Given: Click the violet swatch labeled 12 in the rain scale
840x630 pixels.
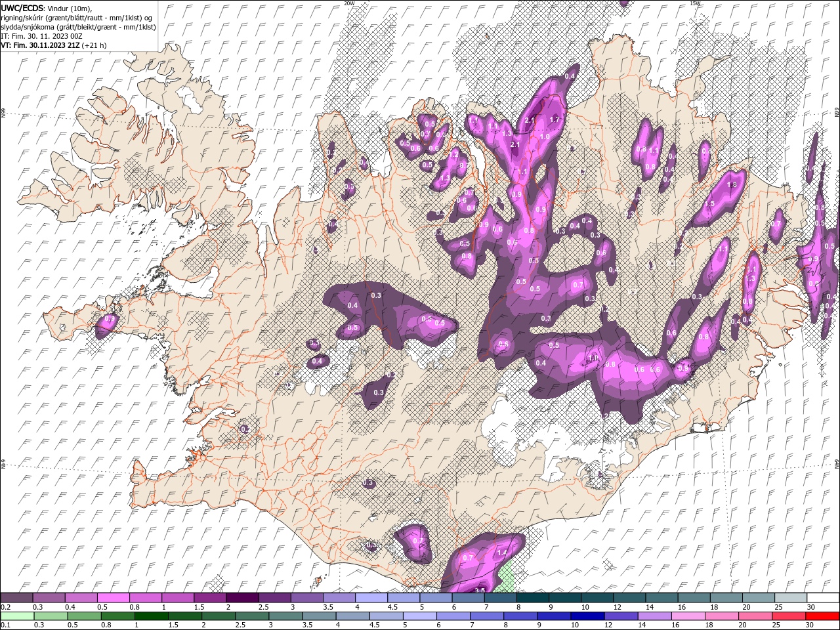Looking at the screenshot, I should pos(620,616).
